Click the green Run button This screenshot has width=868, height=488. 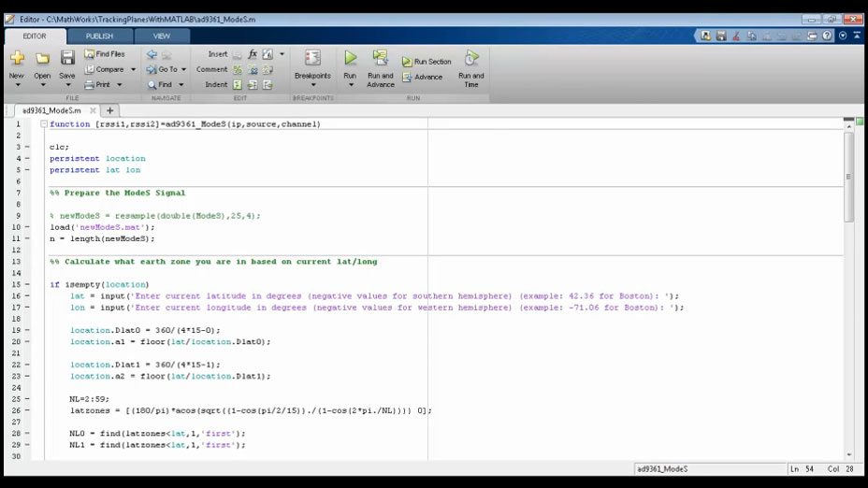(350, 58)
